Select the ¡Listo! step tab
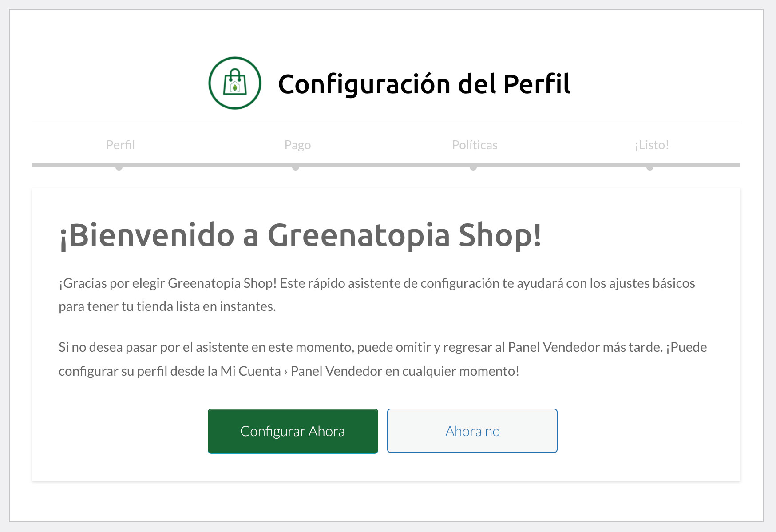The height and width of the screenshot is (532, 776). click(x=652, y=145)
